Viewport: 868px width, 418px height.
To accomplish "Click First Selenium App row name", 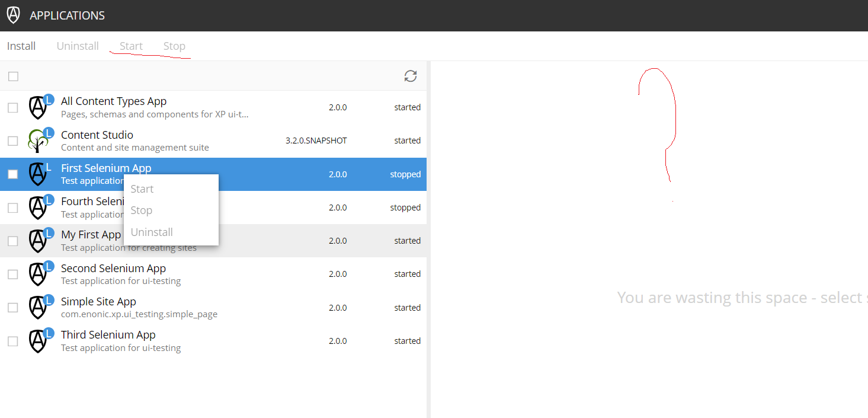I will (106, 168).
